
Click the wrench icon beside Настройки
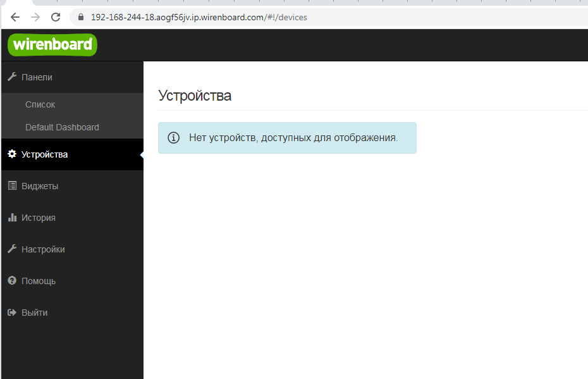click(11, 249)
